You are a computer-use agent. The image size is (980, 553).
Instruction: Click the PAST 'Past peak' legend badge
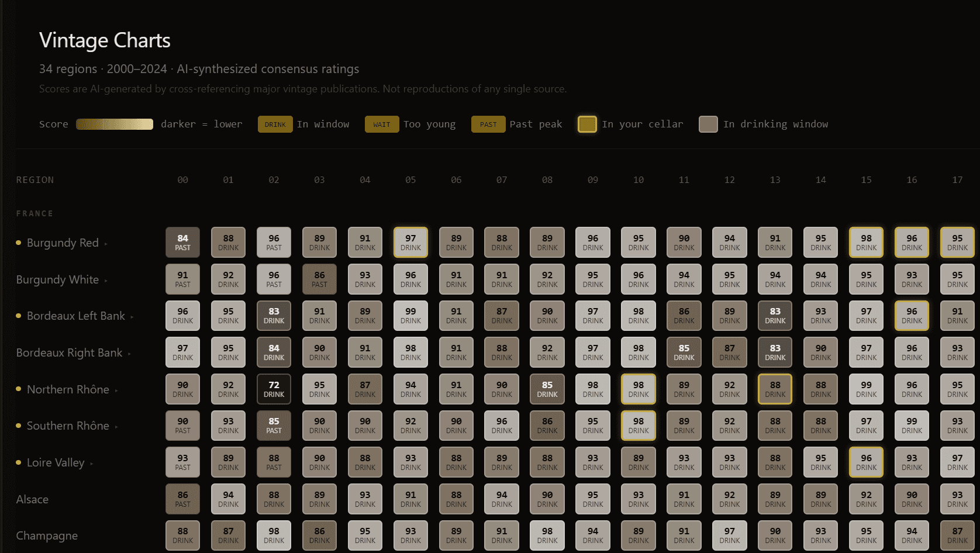pyautogui.click(x=488, y=124)
